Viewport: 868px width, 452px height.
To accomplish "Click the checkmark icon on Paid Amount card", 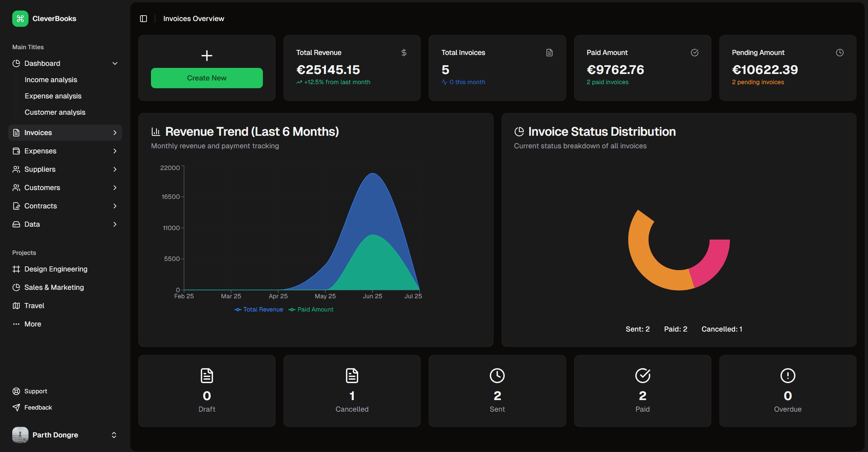I will [x=695, y=53].
